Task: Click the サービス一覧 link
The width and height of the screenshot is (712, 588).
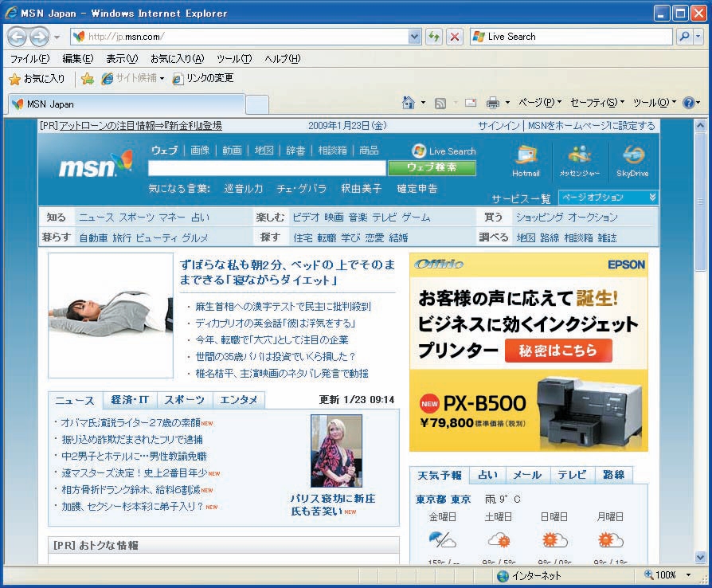Action: click(x=521, y=198)
